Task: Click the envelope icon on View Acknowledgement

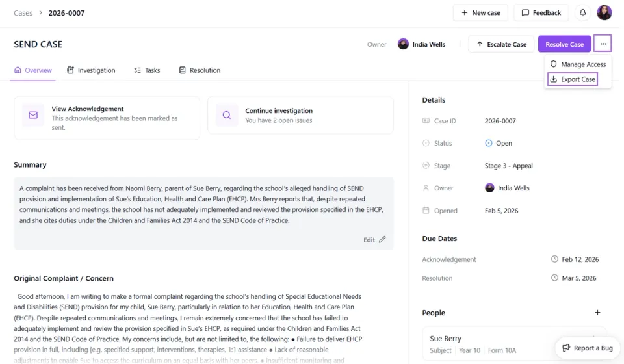Action: click(x=33, y=115)
